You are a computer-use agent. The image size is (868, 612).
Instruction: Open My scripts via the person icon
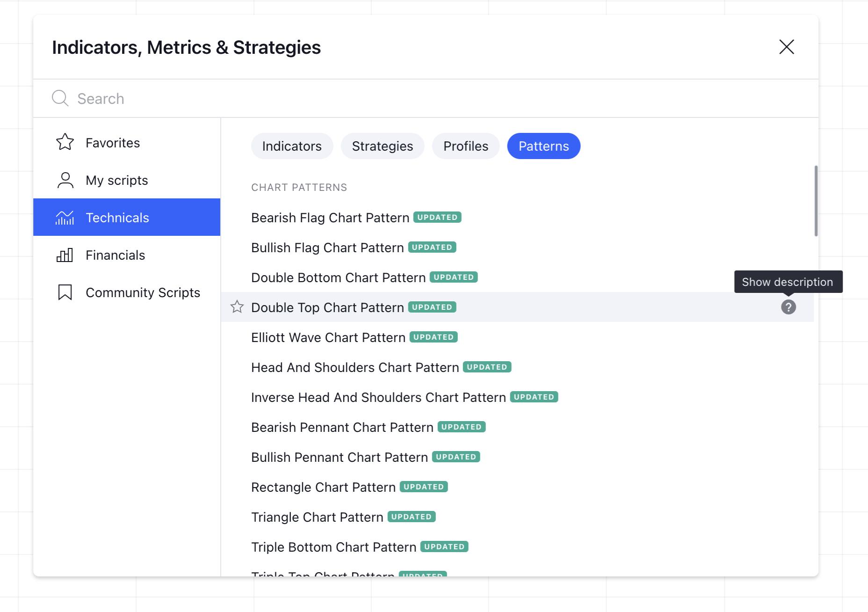tap(65, 180)
